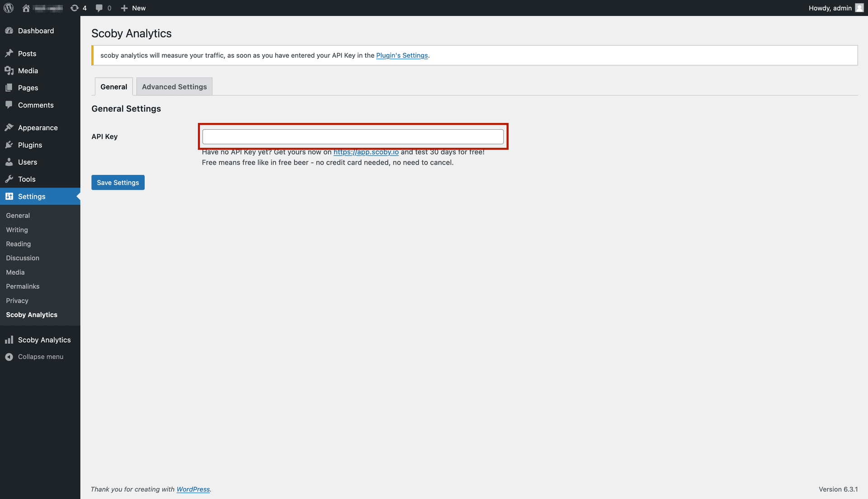Open Reading settings submenu item
The image size is (868, 499).
[19, 244]
